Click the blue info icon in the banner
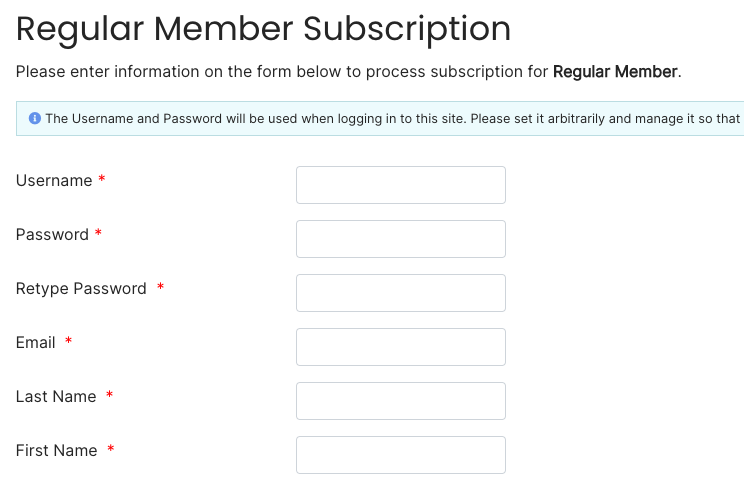Image resolution: width=744 pixels, height=488 pixels. click(35, 118)
